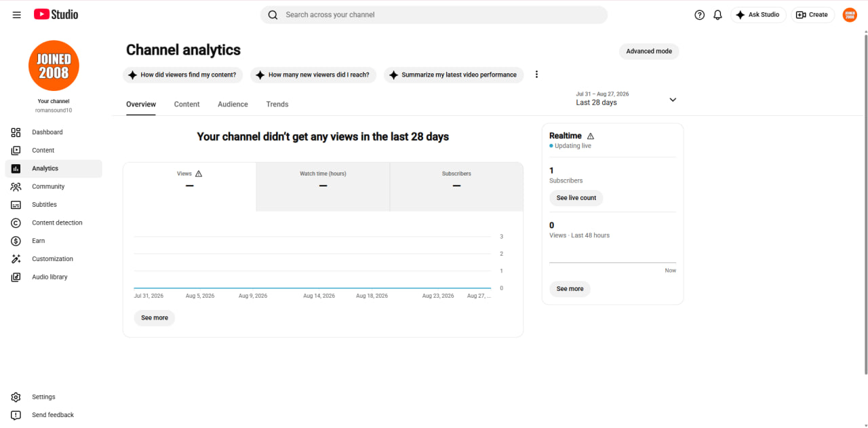
Task: Open the Earn page
Action: click(54, 241)
